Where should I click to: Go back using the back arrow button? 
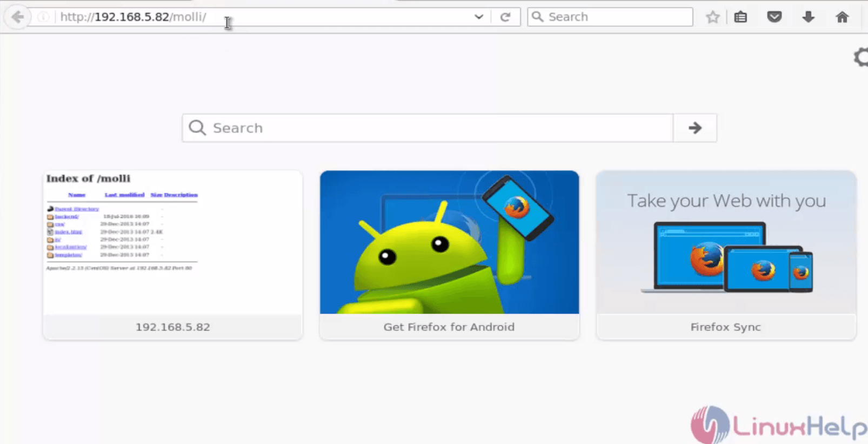pos(17,17)
